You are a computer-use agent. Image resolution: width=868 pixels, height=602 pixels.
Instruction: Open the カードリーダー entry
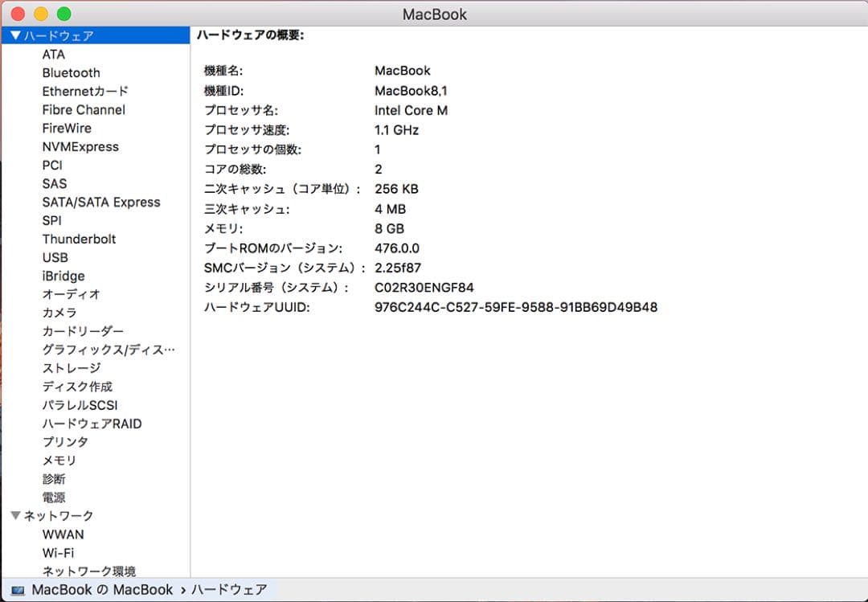(83, 331)
